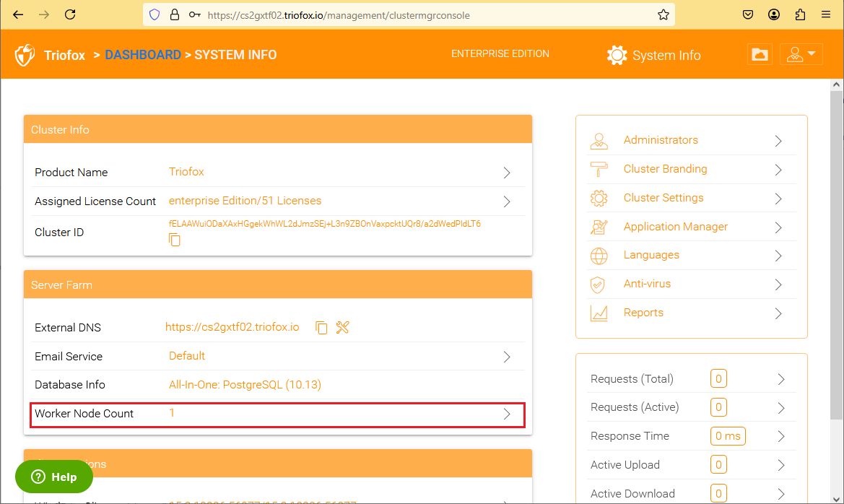The height and width of the screenshot is (504, 844).
Task: Click the Requests (Total) count badge
Action: pos(718,379)
